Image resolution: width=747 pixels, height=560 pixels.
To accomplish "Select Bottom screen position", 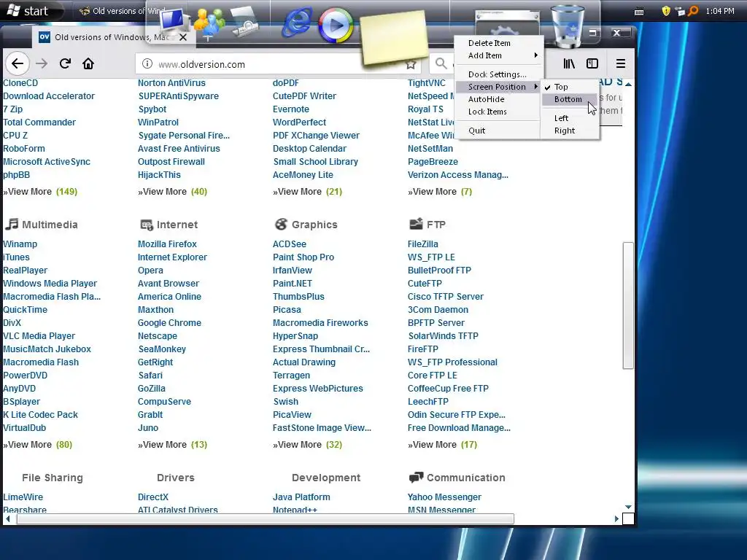I will (568, 99).
